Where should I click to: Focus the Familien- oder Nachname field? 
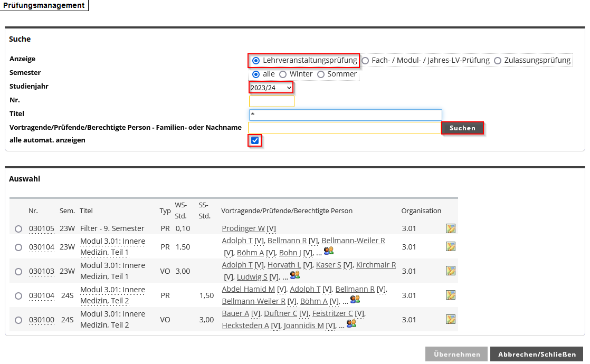[x=345, y=128]
